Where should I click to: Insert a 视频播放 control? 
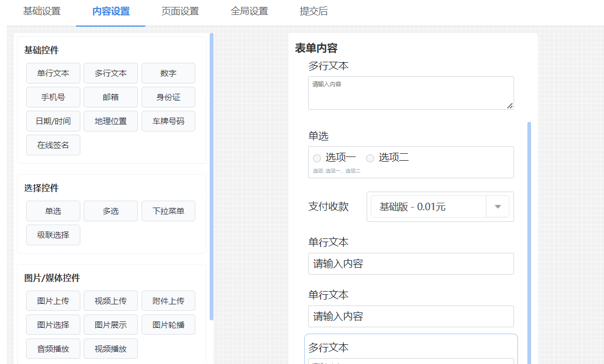click(x=110, y=349)
